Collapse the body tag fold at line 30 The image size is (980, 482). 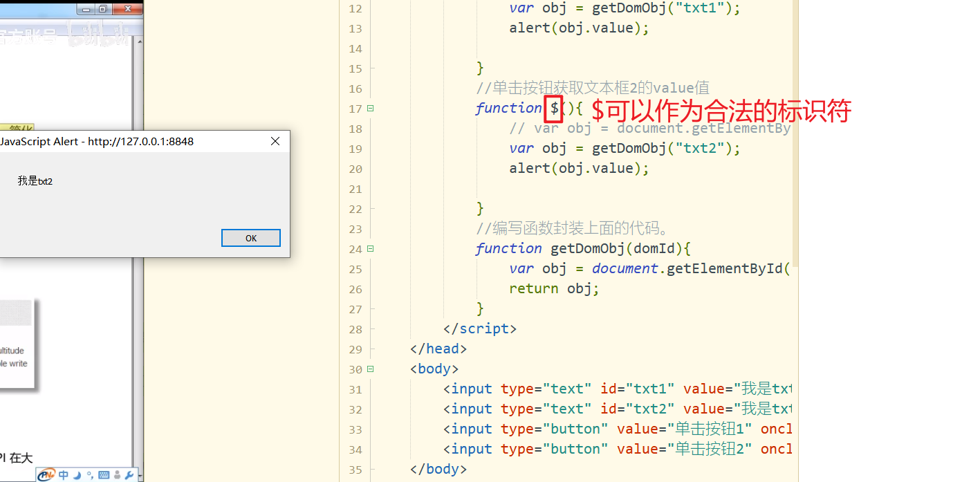coord(371,369)
